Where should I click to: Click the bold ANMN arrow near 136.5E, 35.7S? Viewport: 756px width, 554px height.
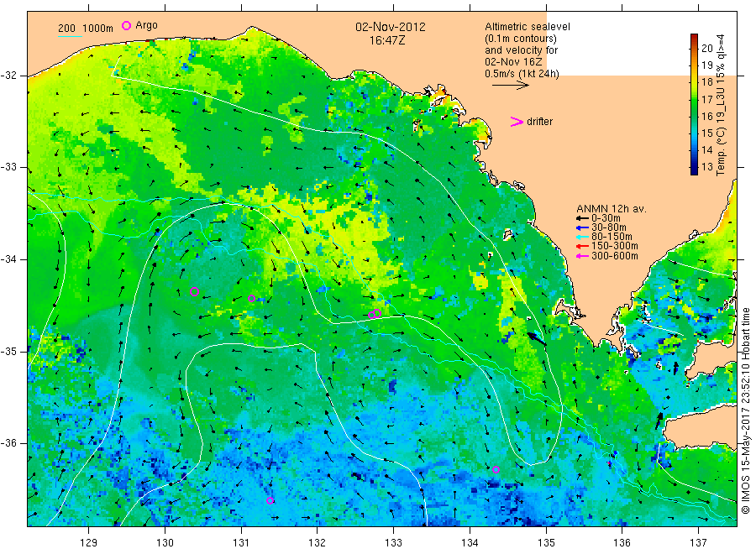click(659, 421)
